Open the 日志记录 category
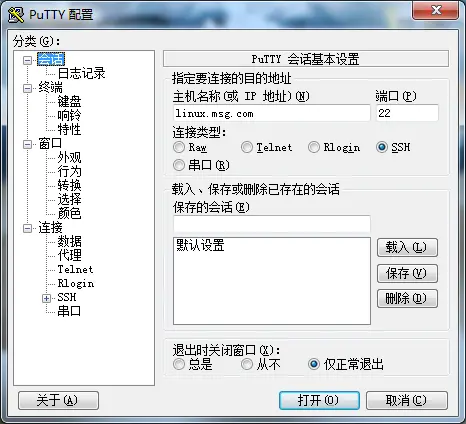The height and width of the screenshot is (424, 466). [81, 73]
